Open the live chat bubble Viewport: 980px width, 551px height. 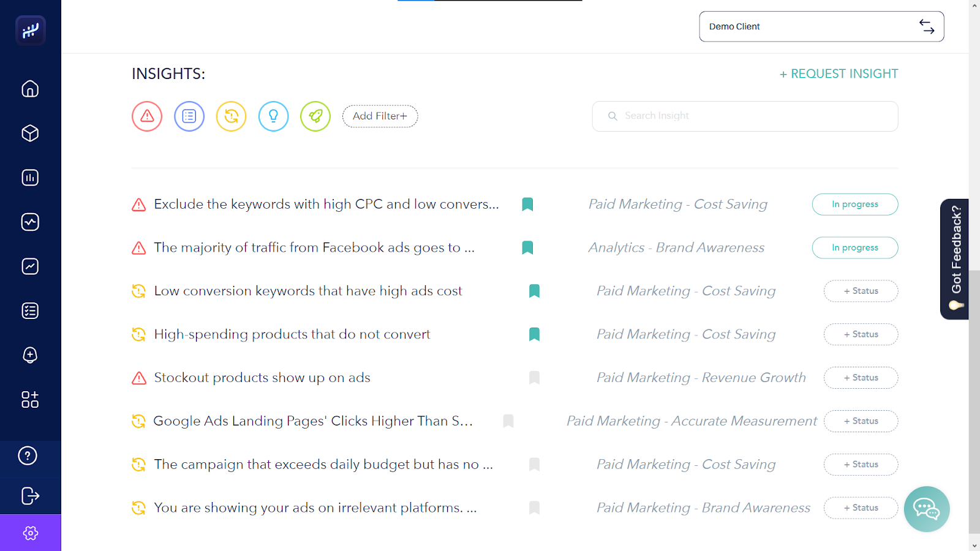tap(926, 509)
